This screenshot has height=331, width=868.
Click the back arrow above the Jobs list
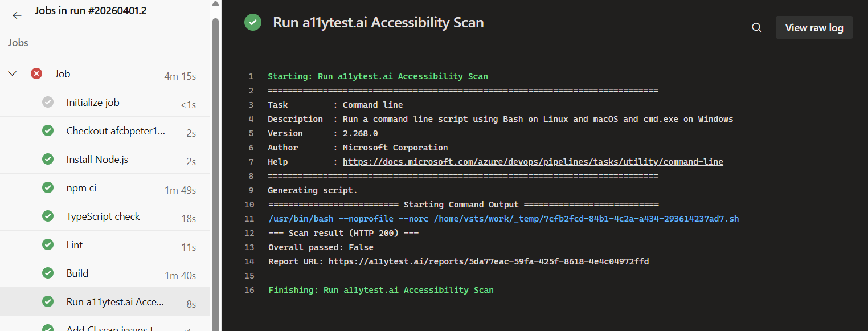pyautogui.click(x=17, y=15)
